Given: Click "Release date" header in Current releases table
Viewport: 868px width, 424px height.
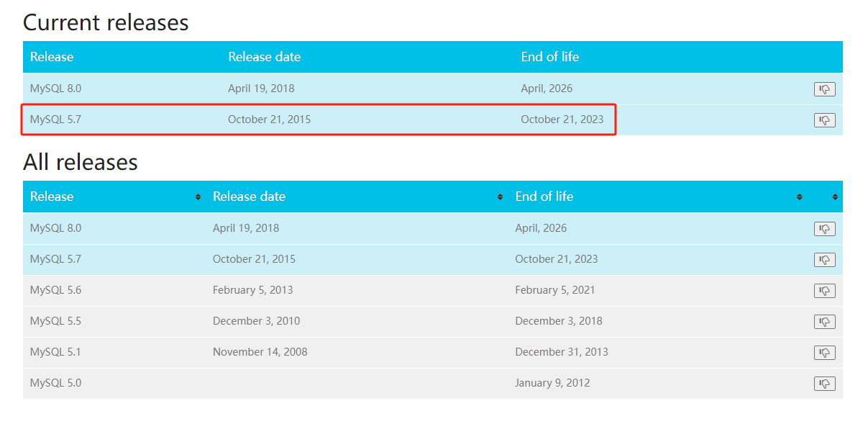Looking at the screenshot, I should coord(265,57).
